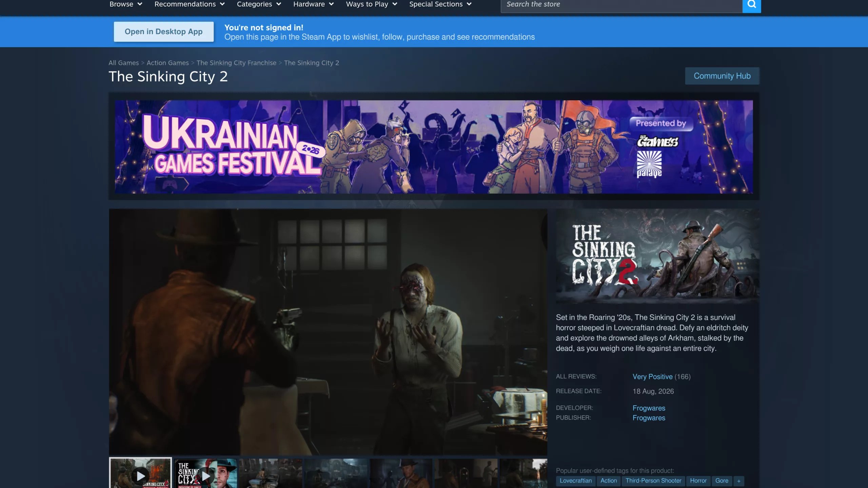Select the sixth screenshot thumbnail
Viewport: 868px width, 488px height.
click(466, 473)
